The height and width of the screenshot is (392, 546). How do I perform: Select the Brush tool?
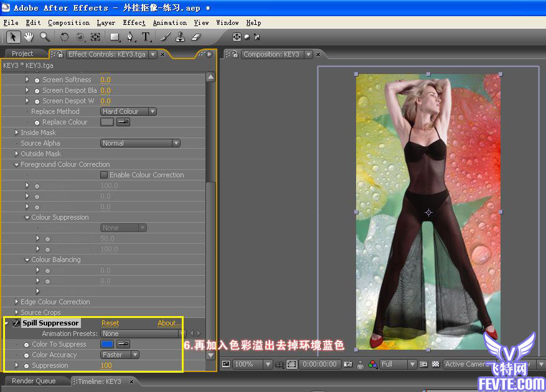tap(166, 37)
